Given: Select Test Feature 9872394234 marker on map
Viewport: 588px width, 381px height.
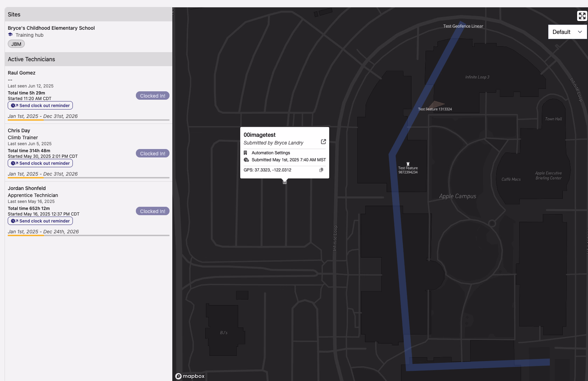Looking at the screenshot, I should [x=408, y=164].
